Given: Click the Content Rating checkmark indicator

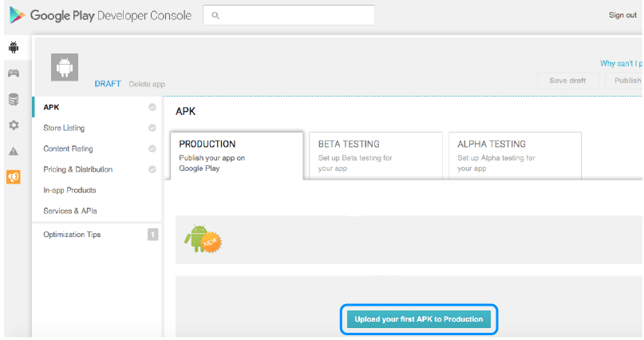Looking at the screenshot, I should click(152, 148).
